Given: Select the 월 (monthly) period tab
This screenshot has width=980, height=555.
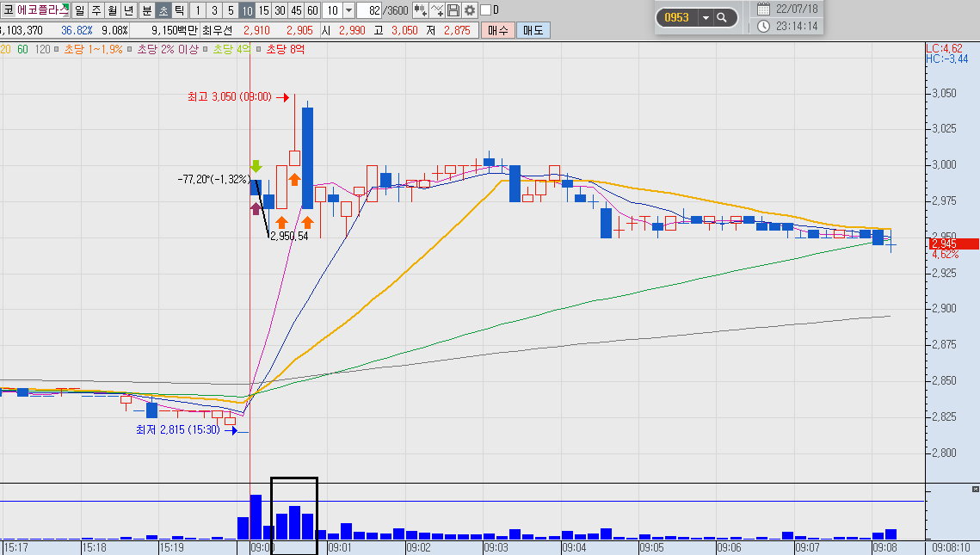Looking at the screenshot, I should [x=113, y=10].
